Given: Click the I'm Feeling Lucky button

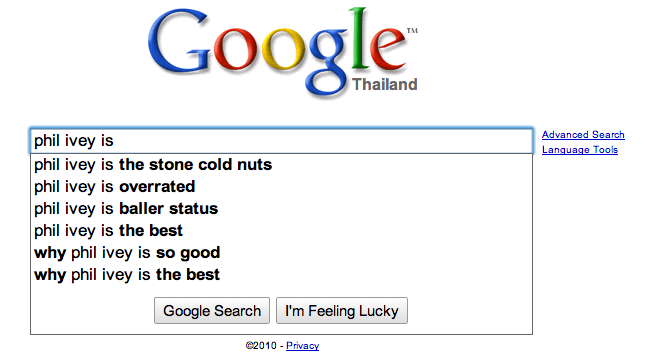Looking at the screenshot, I should tap(342, 311).
